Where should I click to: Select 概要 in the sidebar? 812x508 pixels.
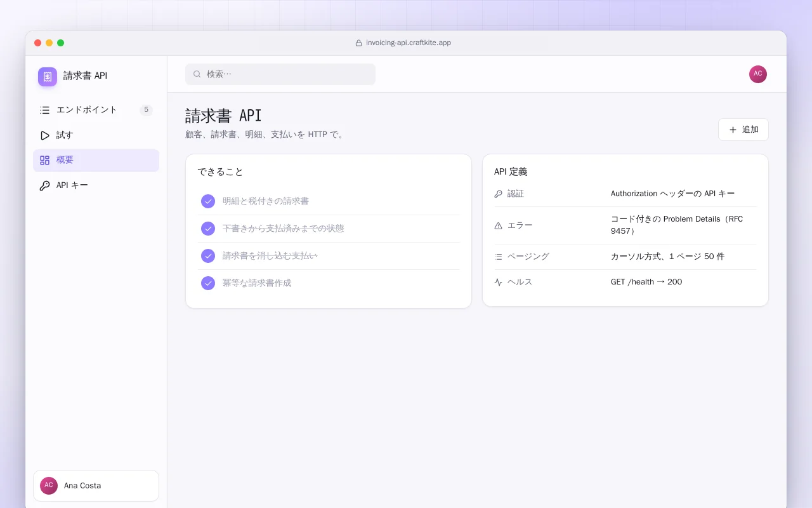(96, 161)
